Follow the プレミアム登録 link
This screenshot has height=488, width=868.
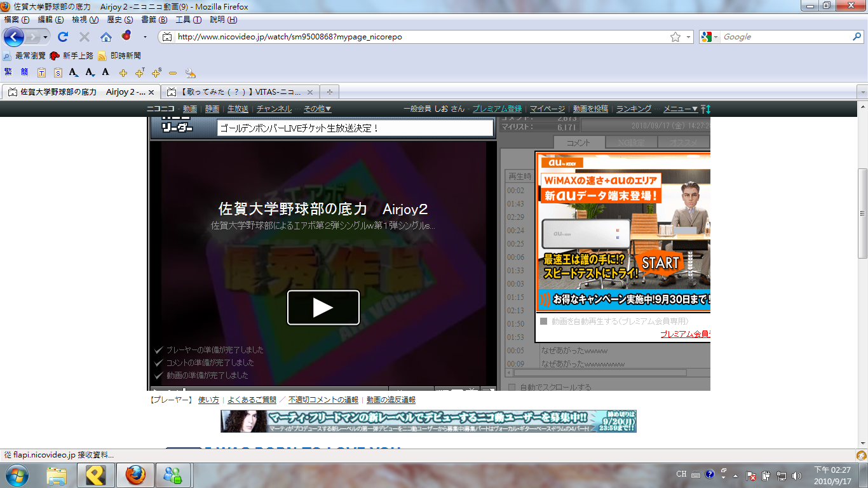497,109
